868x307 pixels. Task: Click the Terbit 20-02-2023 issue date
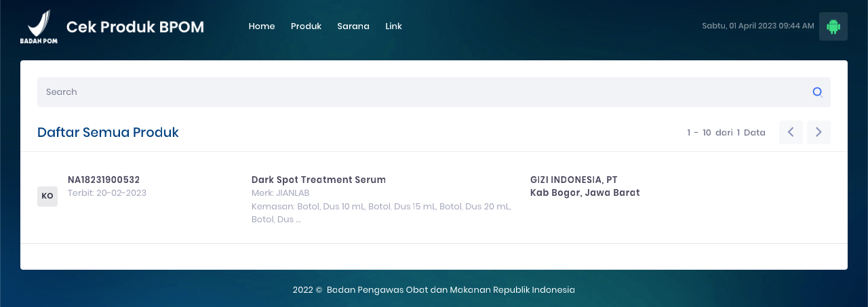tap(107, 193)
